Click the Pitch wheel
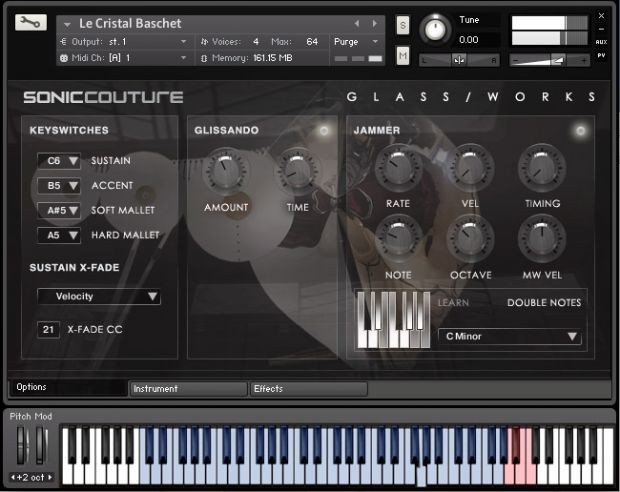Viewport: 620px width, 492px height. (21, 445)
